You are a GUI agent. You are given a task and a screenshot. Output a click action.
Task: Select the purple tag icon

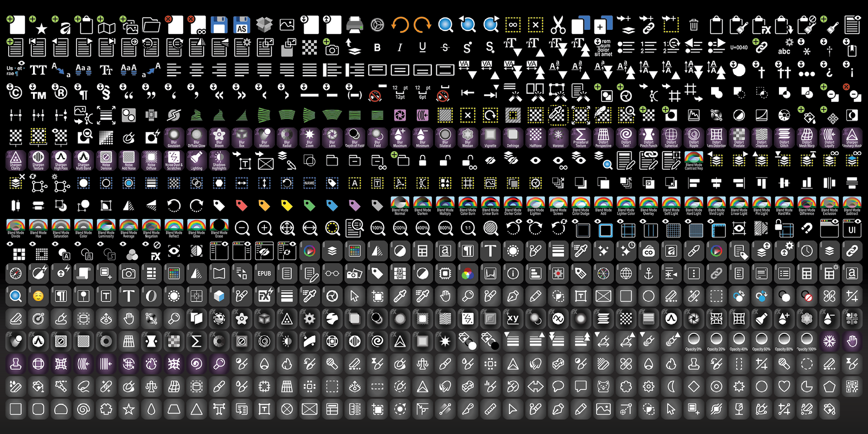point(355,206)
